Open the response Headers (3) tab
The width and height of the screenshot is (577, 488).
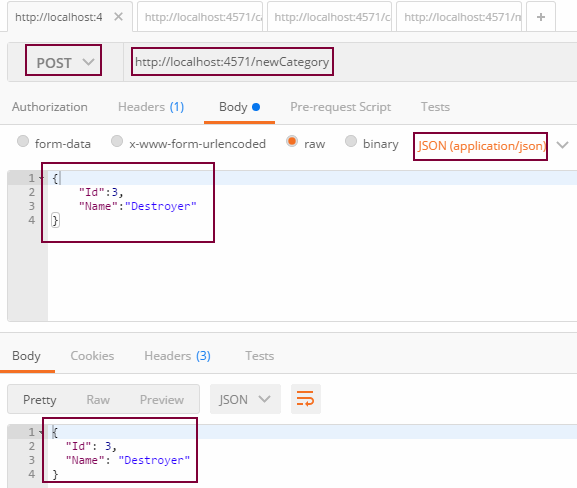coord(177,356)
